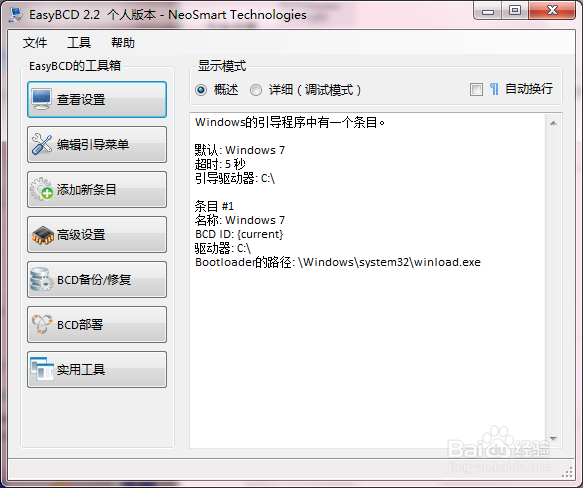Click the text 'BCD ID: {current}'

pyautogui.click(x=239, y=234)
